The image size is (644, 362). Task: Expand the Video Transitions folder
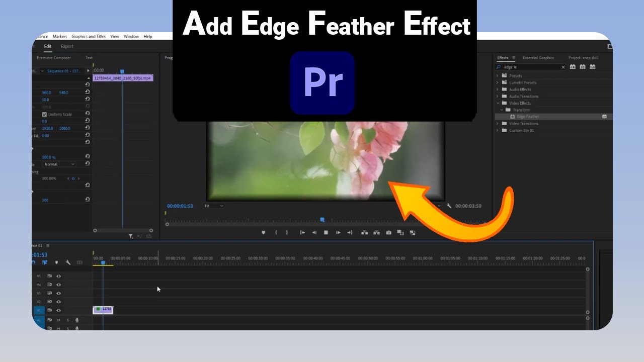[x=498, y=124]
